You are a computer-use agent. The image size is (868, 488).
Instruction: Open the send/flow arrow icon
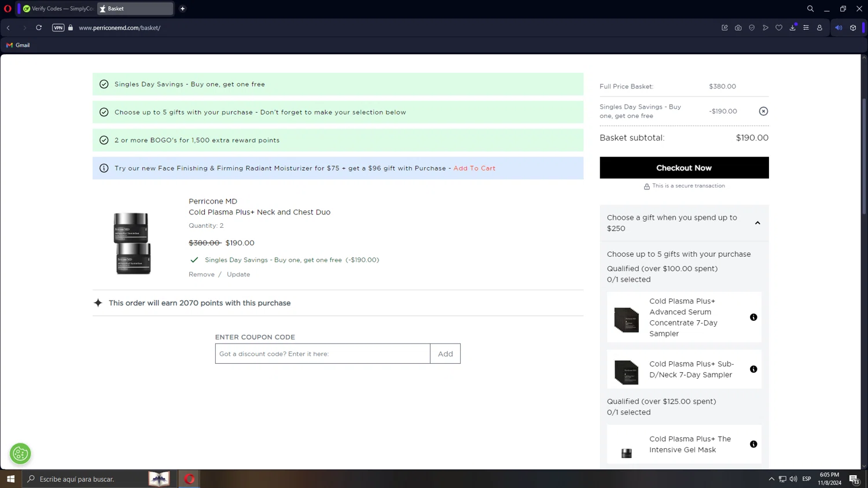766,28
